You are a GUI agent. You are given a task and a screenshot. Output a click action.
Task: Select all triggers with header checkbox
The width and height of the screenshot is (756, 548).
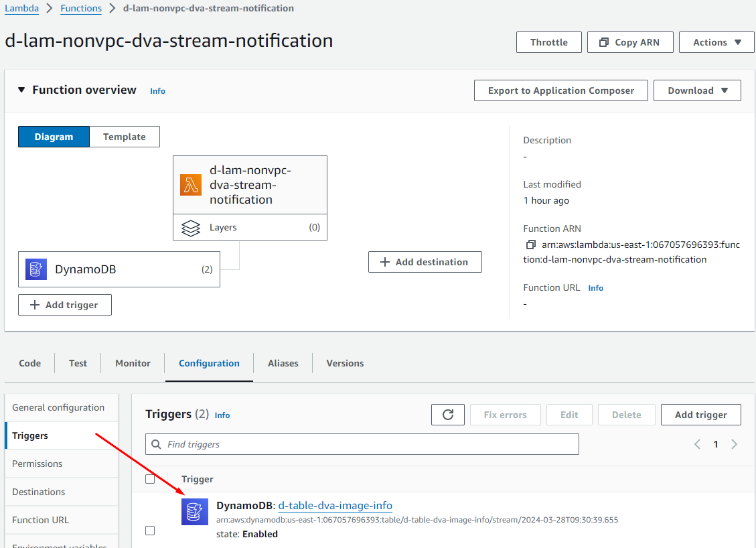pyautogui.click(x=150, y=479)
